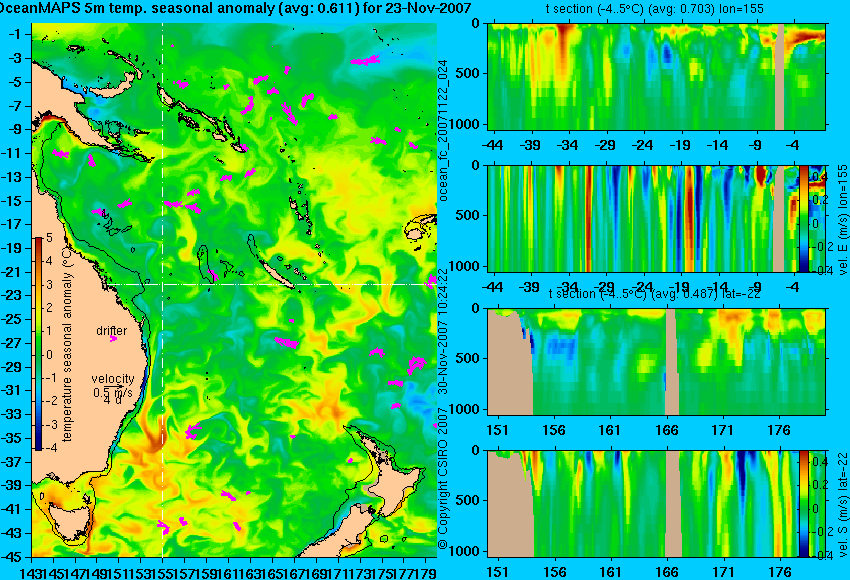The height and width of the screenshot is (580, 850).
Task: Open the temperature section plot at lon=155
Action: 656,76
